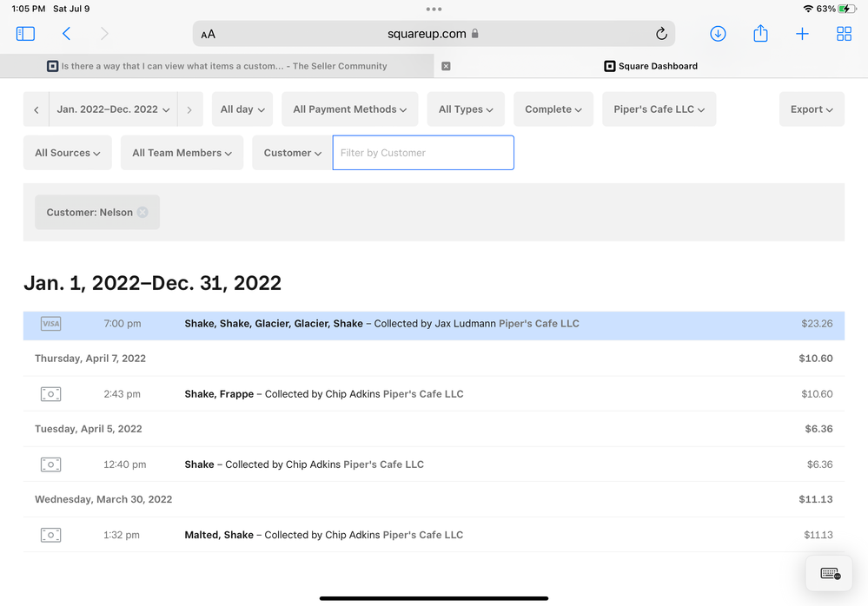Expand the All Payment Methods dropdown

pyautogui.click(x=349, y=109)
